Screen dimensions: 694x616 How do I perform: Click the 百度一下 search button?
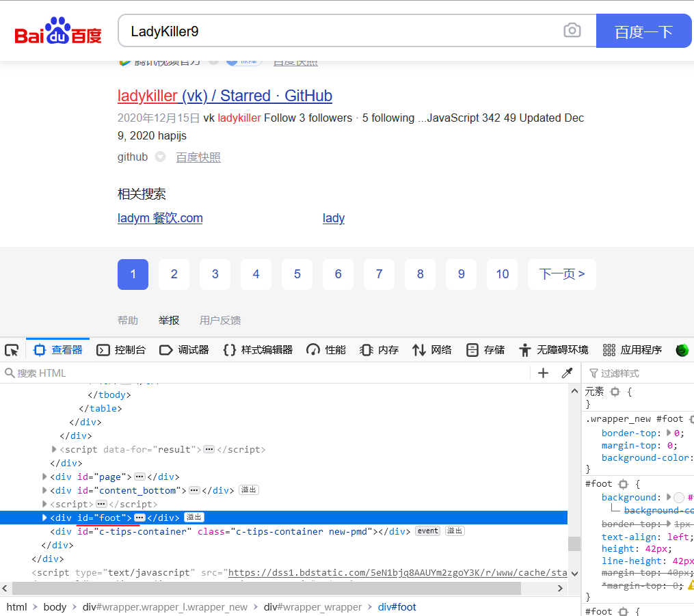pos(643,30)
